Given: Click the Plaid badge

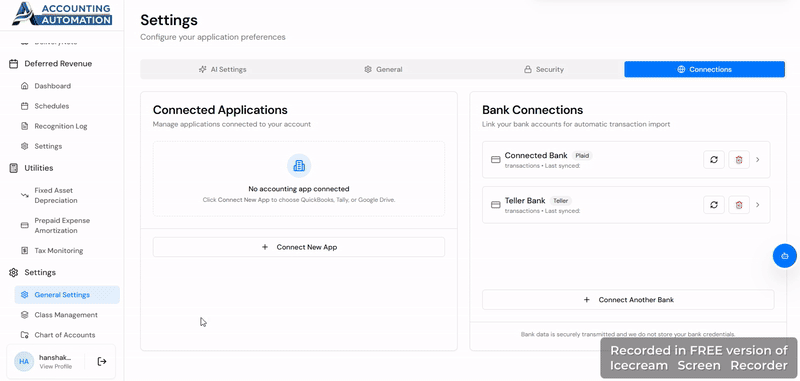Looking at the screenshot, I should pos(582,156).
